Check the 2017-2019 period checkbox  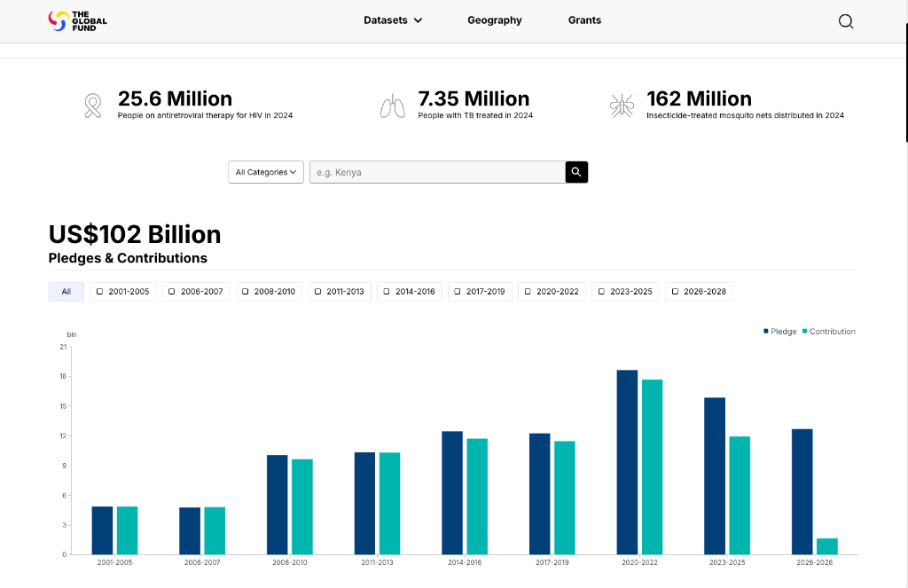(457, 292)
